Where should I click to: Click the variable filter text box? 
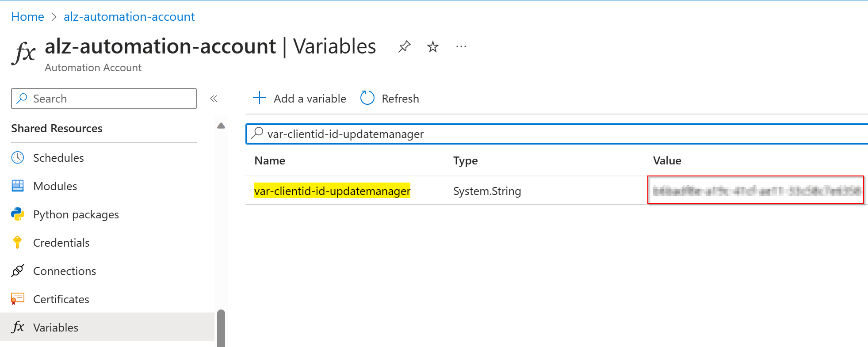pos(557,134)
